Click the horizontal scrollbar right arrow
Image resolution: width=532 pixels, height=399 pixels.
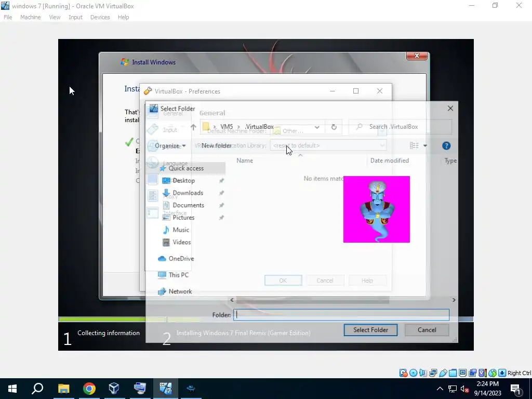coord(454,300)
